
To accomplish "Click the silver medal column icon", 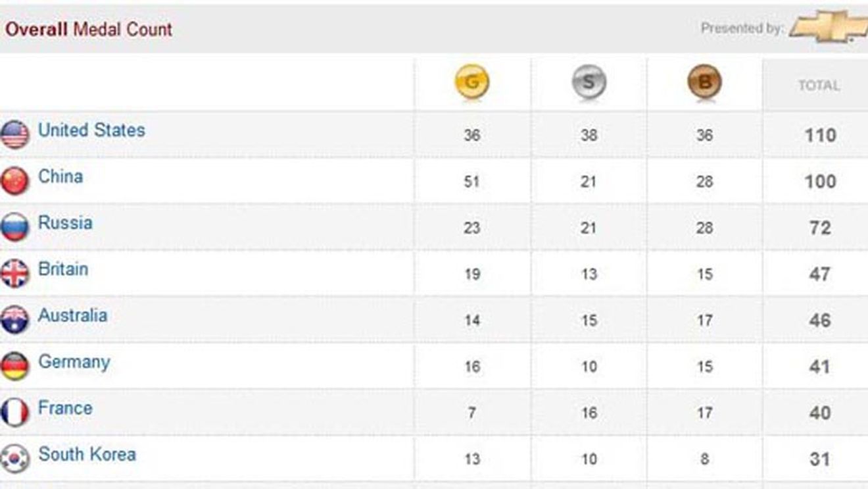I will pyautogui.click(x=589, y=83).
